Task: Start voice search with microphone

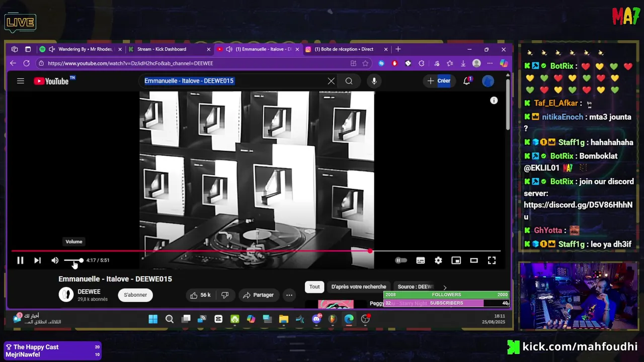Action: point(374,81)
